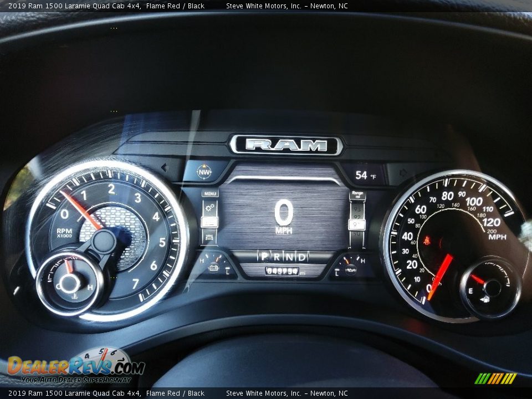
Task: Tap the right turn signal arrow
Action: (x=403, y=173)
